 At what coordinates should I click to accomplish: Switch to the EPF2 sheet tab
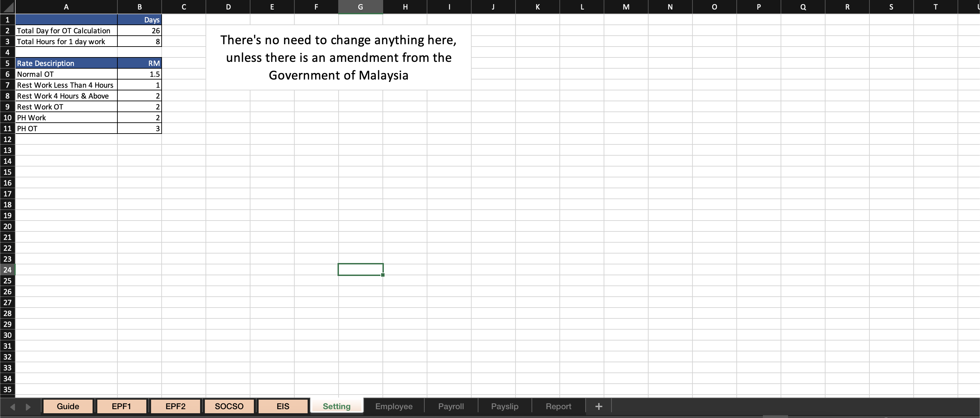click(x=175, y=406)
